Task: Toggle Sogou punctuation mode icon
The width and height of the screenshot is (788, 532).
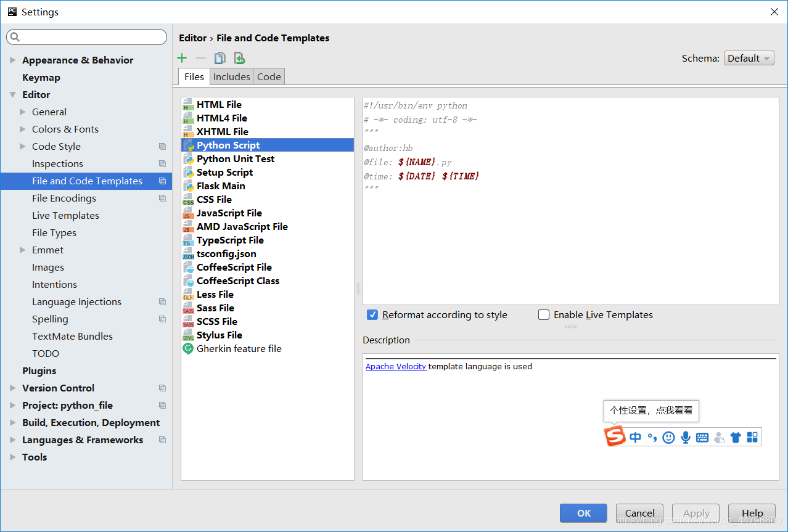Action: 652,437
